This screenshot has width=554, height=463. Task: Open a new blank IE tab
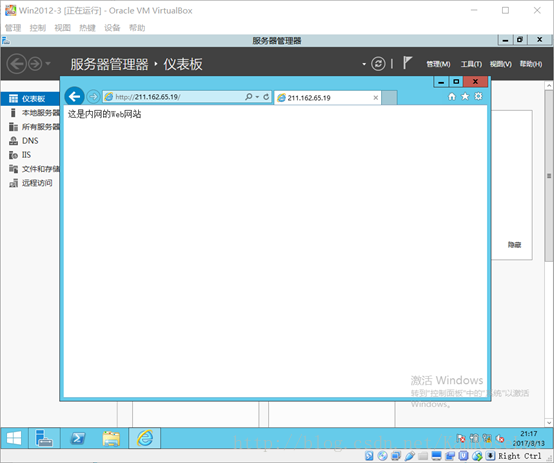(x=389, y=98)
